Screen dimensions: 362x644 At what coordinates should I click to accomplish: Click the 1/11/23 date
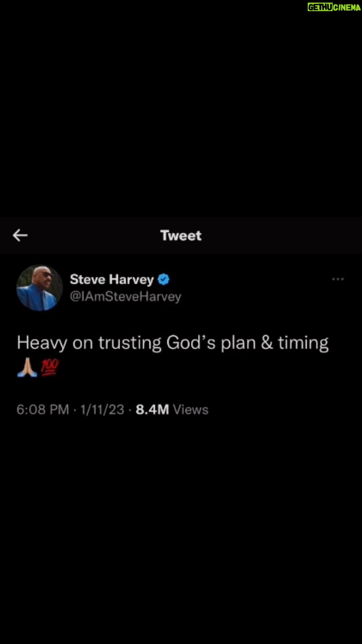101,410
